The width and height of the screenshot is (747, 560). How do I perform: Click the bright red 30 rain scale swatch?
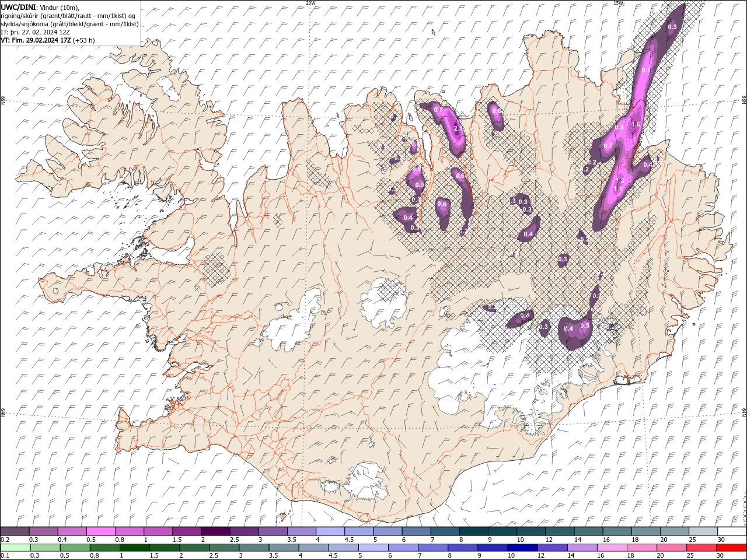(x=731, y=548)
